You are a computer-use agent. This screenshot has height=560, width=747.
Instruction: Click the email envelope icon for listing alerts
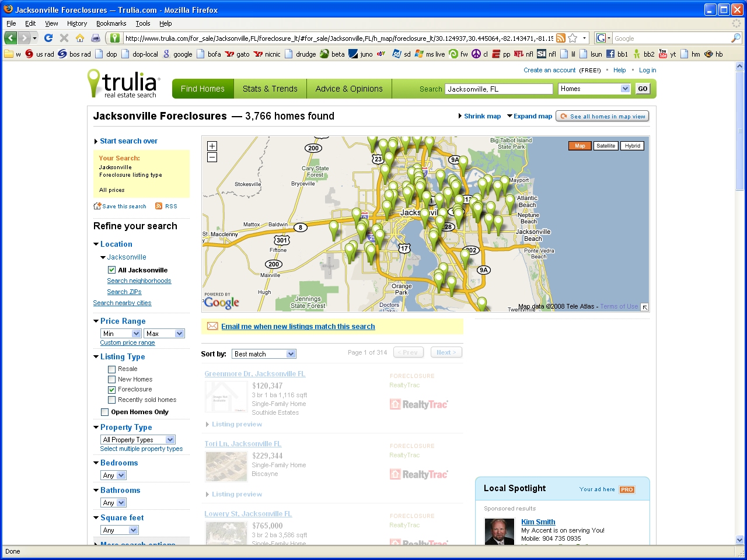pos(212,326)
